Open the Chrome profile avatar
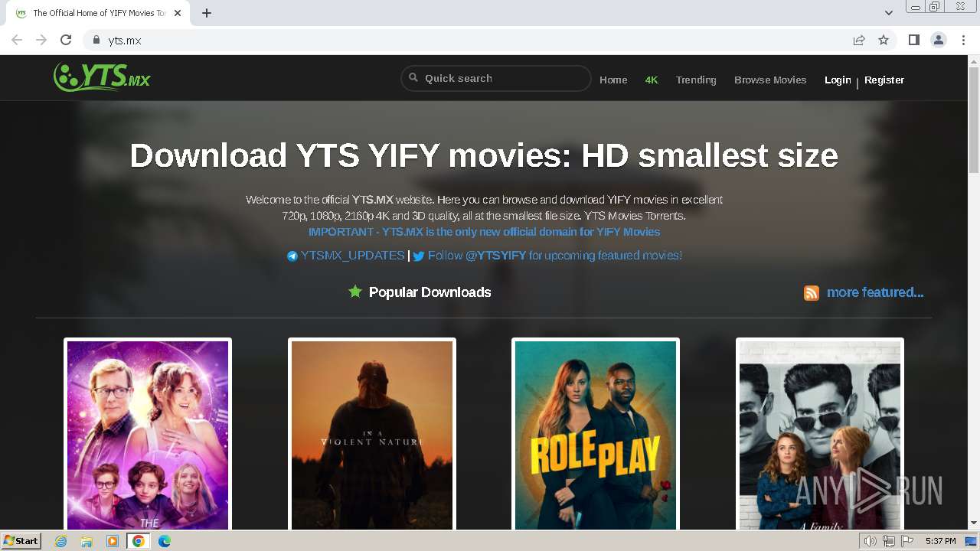 click(x=939, y=40)
